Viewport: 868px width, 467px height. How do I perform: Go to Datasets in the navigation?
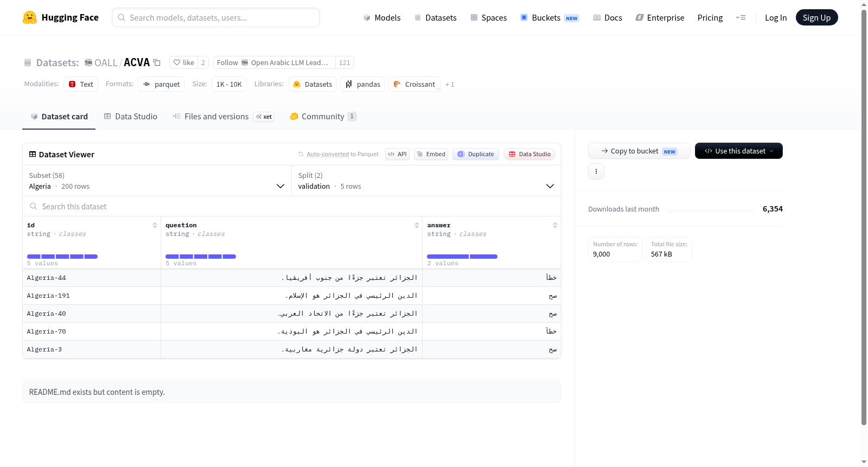(x=436, y=17)
